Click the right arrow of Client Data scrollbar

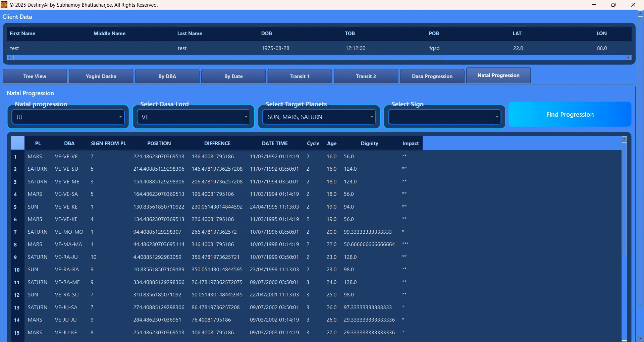coord(629,57)
